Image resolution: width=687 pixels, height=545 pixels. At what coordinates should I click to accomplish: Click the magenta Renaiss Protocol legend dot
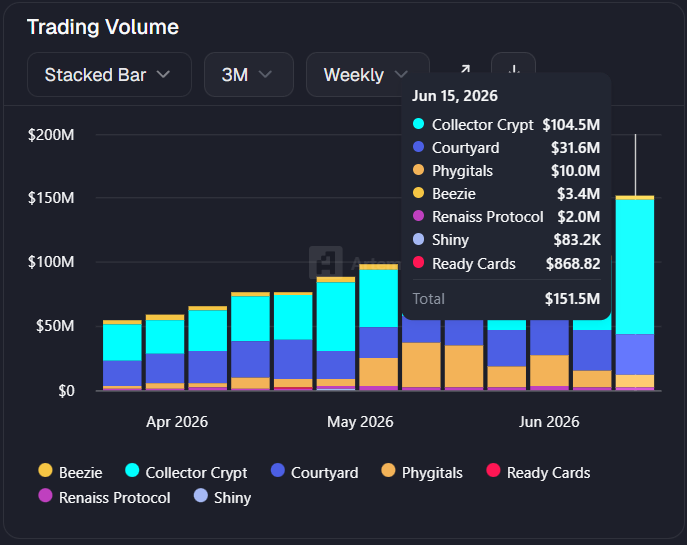click(x=45, y=495)
